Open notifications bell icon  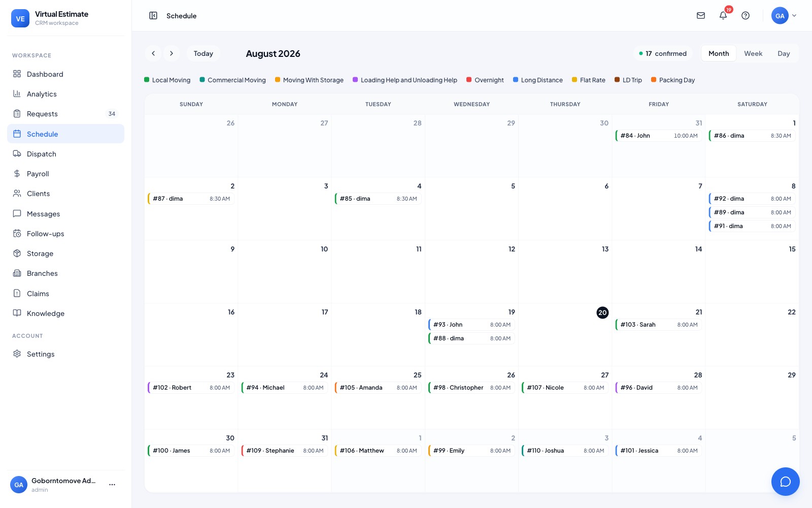(x=723, y=16)
